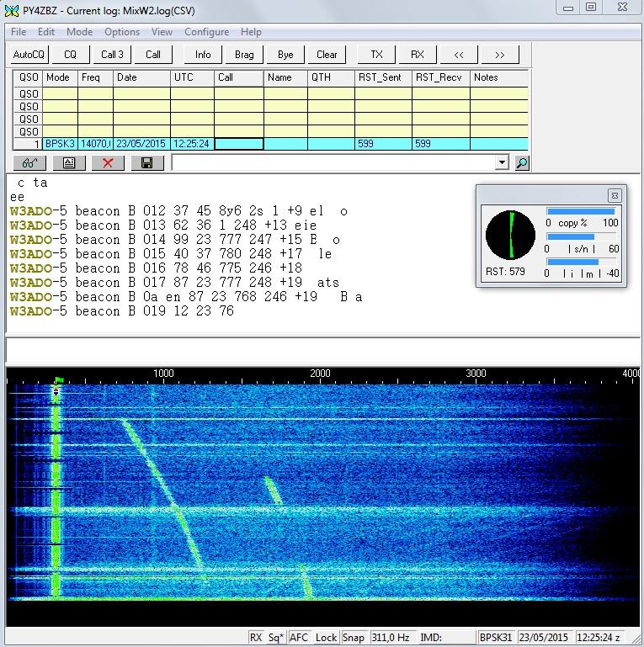Toggle Snap in the status bar

point(354,638)
